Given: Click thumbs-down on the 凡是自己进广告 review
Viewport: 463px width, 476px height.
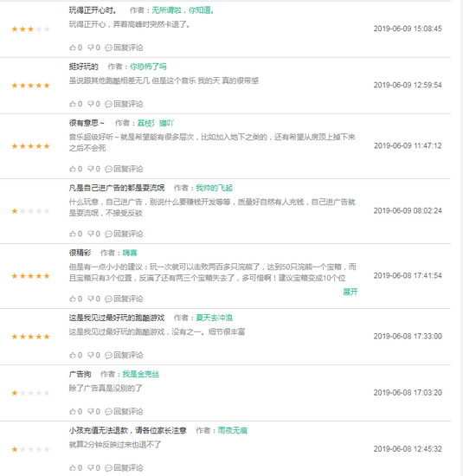Looking at the screenshot, I should click(x=93, y=234).
